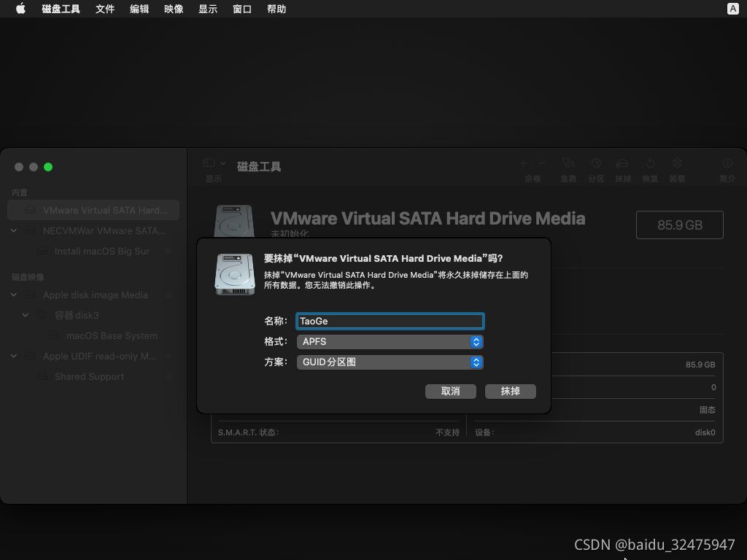Select macOS Base System in sidebar

[x=111, y=336]
